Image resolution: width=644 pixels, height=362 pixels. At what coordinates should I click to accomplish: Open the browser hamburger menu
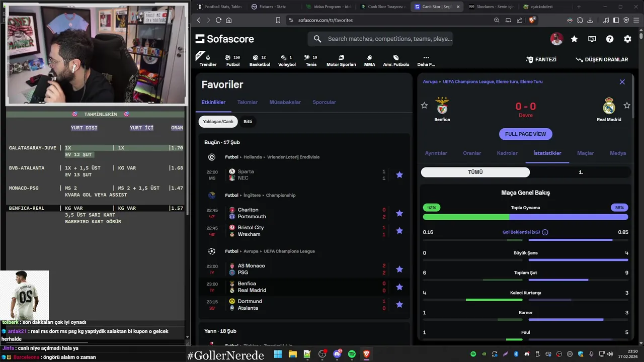pyautogui.click(x=635, y=20)
